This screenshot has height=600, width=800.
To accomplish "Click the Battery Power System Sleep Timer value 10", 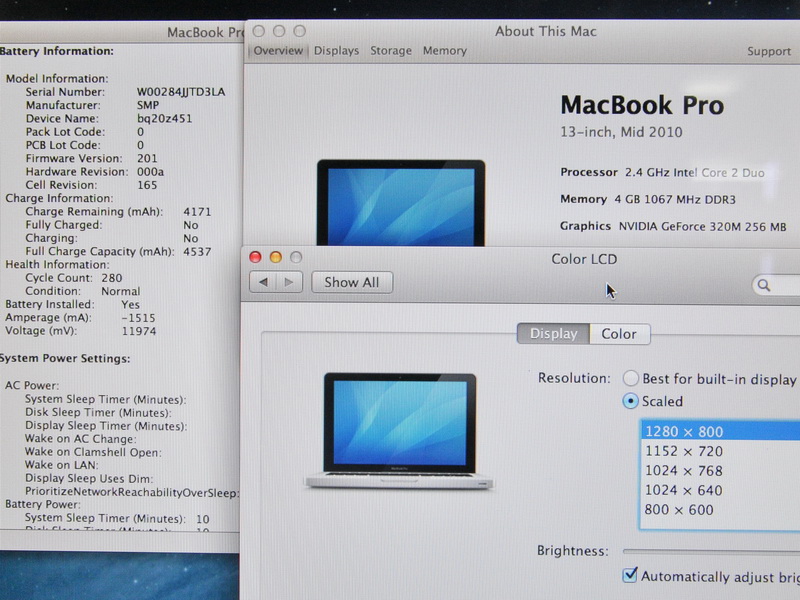I will 203,519.
